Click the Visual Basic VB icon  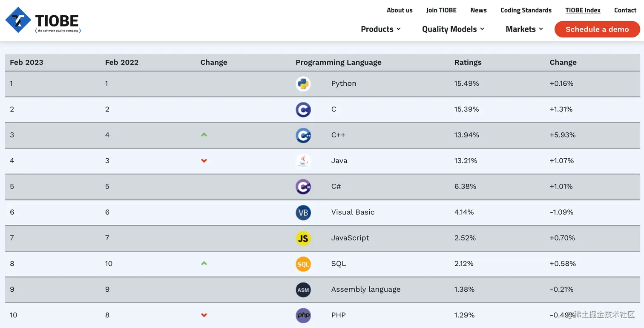click(x=303, y=212)
